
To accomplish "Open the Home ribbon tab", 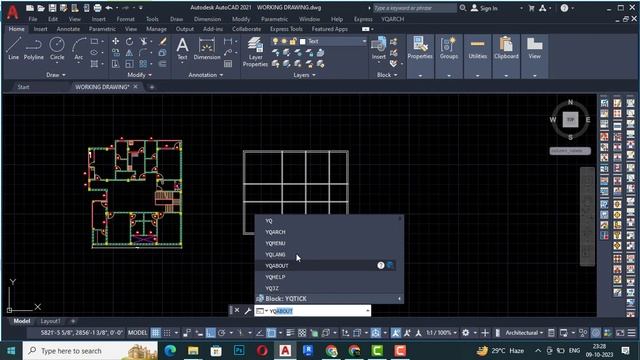I will point(16,29).
